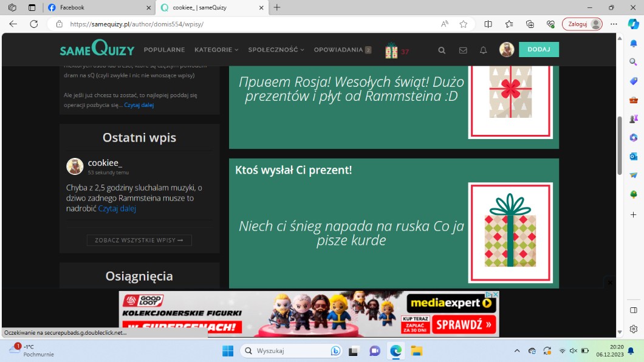Image resolution: width=644 pixels, height=362 pixels.
Task: Check notifications bell in site header
Action: click(484, 50)
